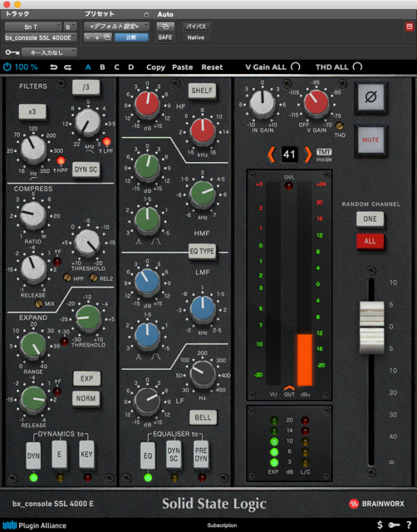Image resolution: width=417 pixels, height=532 pixels.
Task: Toggle the MUTE button
Action: pyautogui.click(x=370, y=140)
